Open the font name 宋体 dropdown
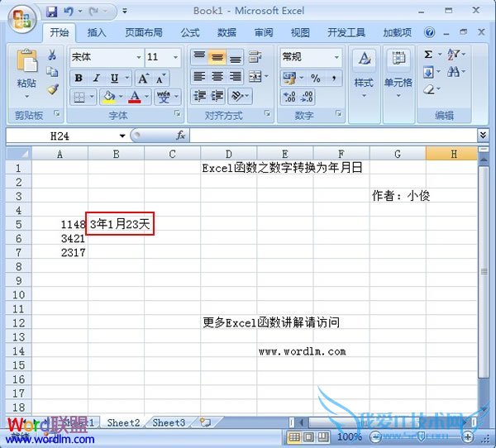This screenshot has height=448, width=496. pos(139,57)
